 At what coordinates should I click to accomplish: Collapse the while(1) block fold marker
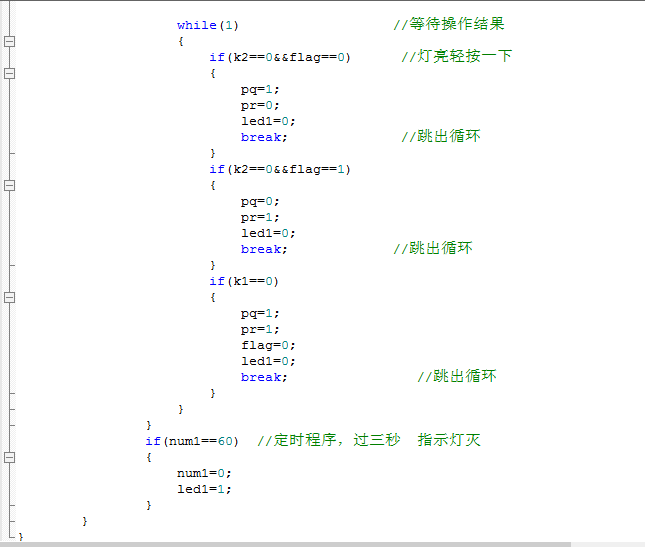point(9,41)
